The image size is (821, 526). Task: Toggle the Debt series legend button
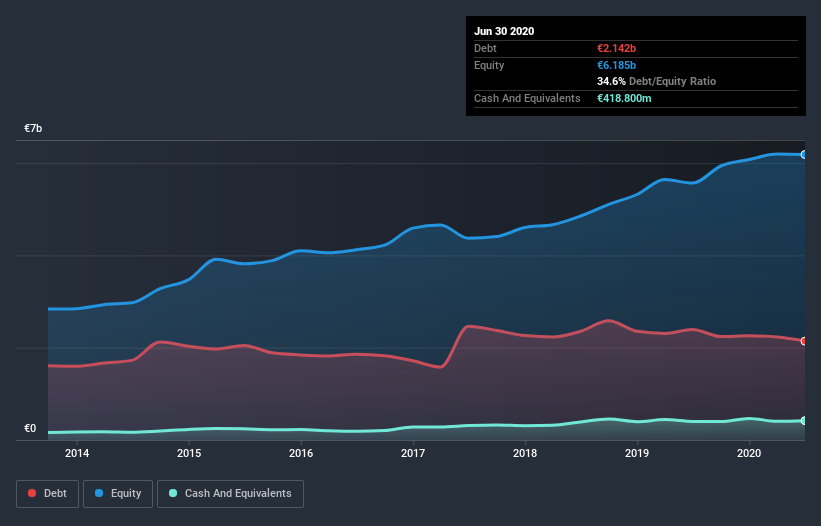[48, 494]
